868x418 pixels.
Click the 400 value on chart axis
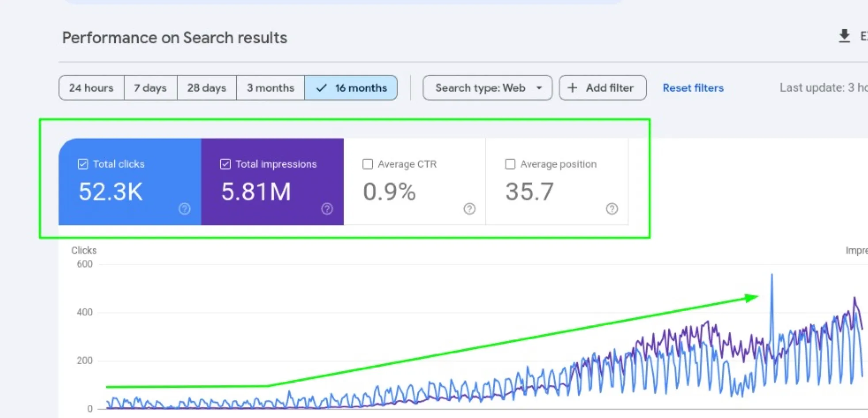(x=84, y=312)
